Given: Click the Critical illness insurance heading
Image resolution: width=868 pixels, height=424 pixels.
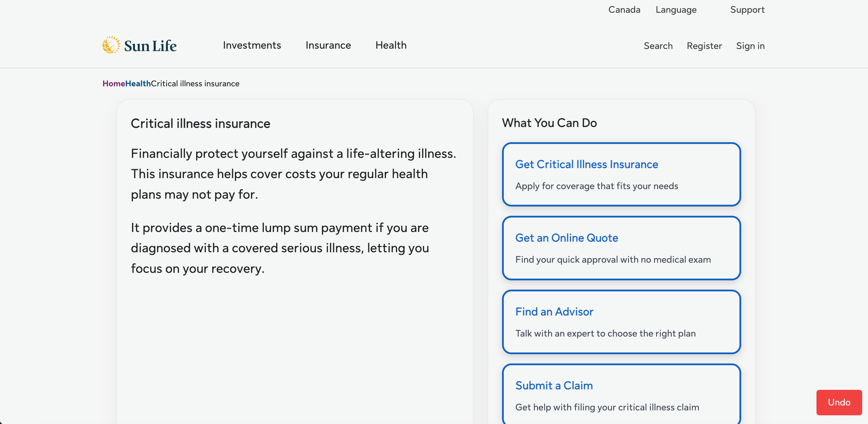Looking at the screenshot, I should click(200, 123).
